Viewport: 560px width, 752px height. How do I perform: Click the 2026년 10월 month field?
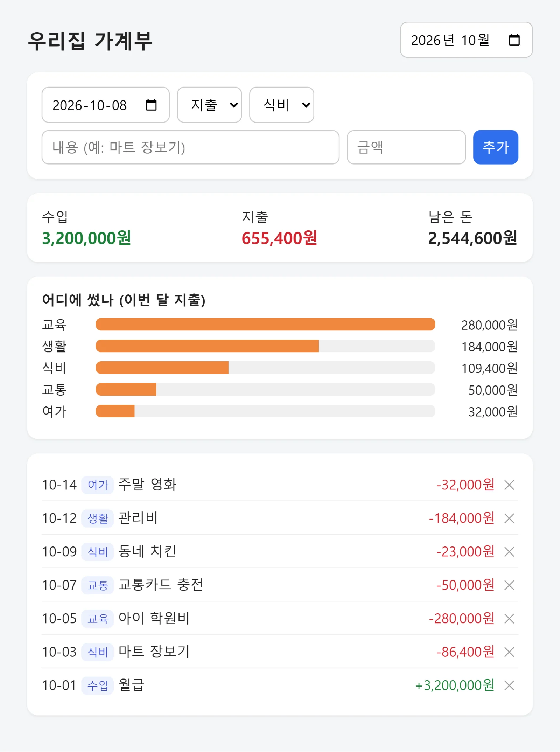pos(466,40)
